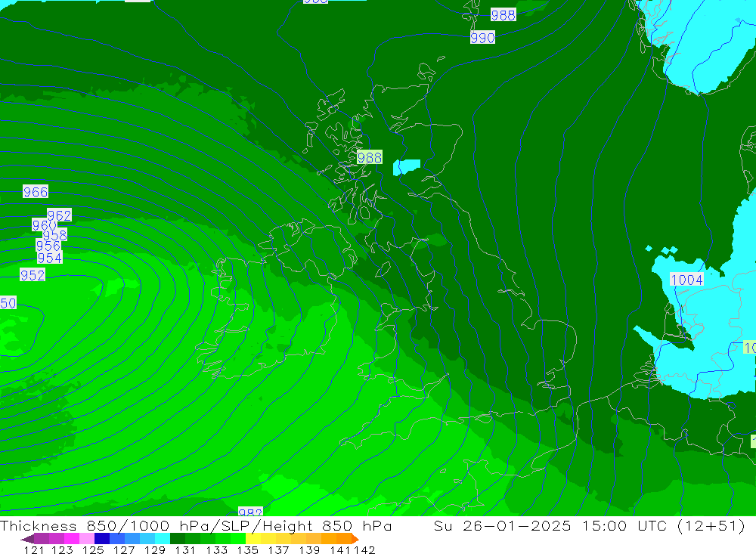The width and height of the screenshot is (756, 554).
Task: Click the legend value 129
Action: (155, 549)
